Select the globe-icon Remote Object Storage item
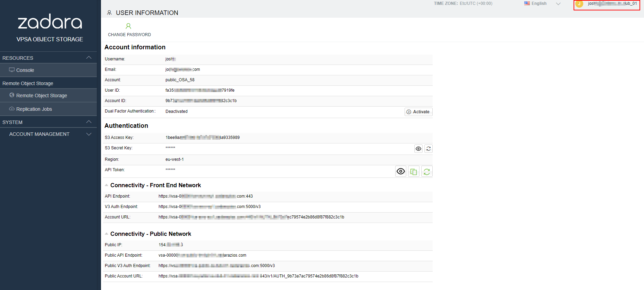 tap(49, 96)
